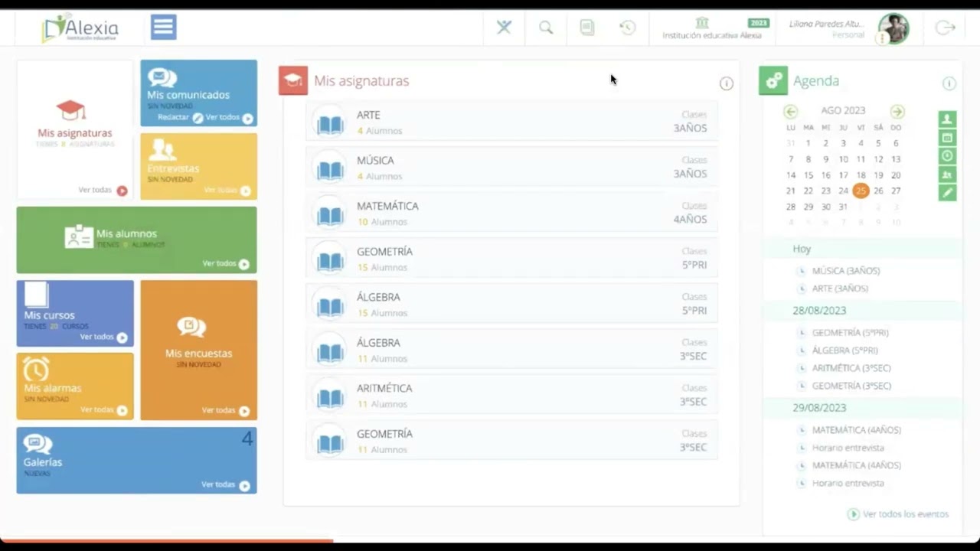Click the Agenda info icon

tap(949, 83)
